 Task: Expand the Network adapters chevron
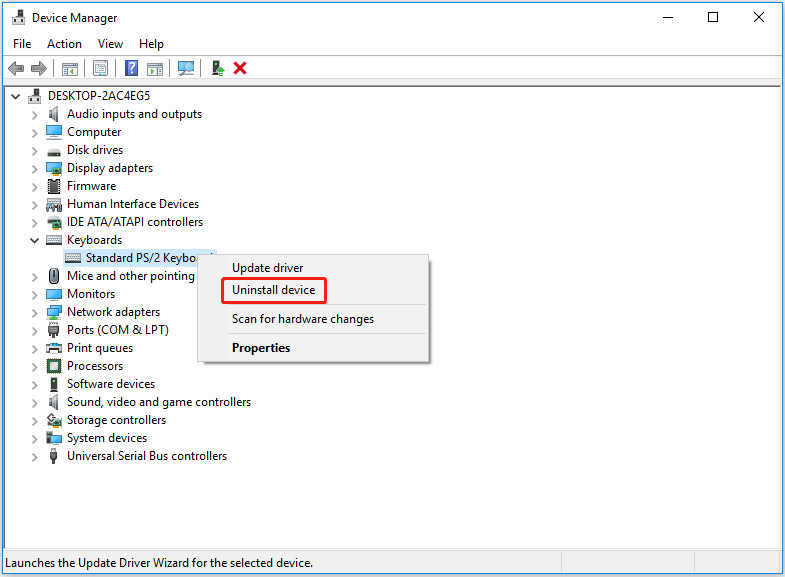[x=35, y=313]
